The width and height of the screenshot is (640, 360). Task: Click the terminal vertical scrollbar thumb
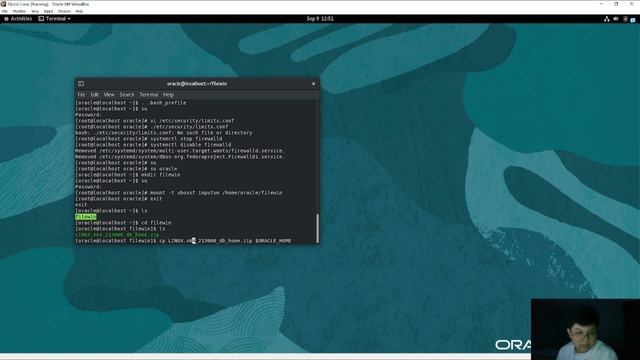(x=318, y=228)
